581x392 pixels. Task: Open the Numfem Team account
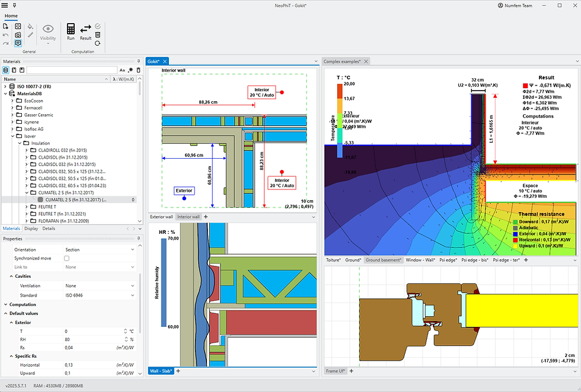click(x=515, y=5)
